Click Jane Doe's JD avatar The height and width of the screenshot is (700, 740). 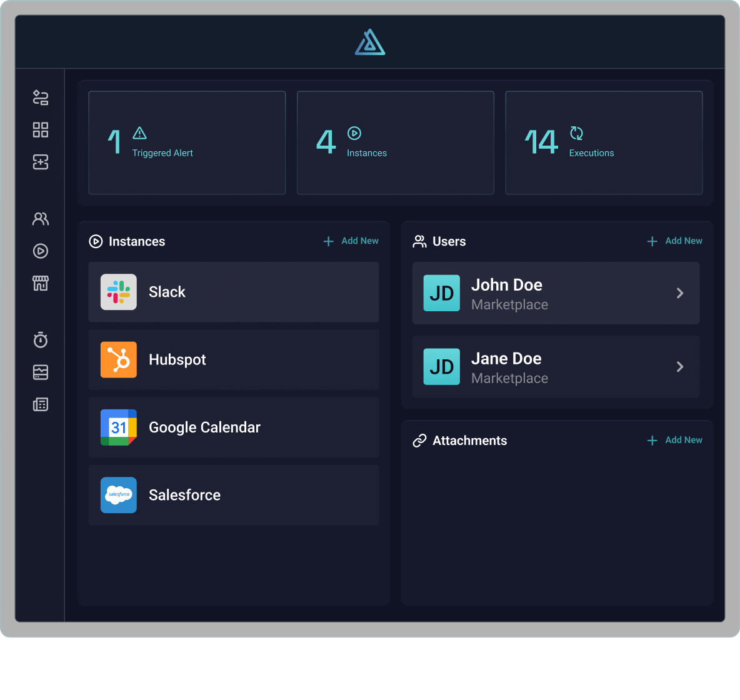pyautogui.click(x=442, y=367)
